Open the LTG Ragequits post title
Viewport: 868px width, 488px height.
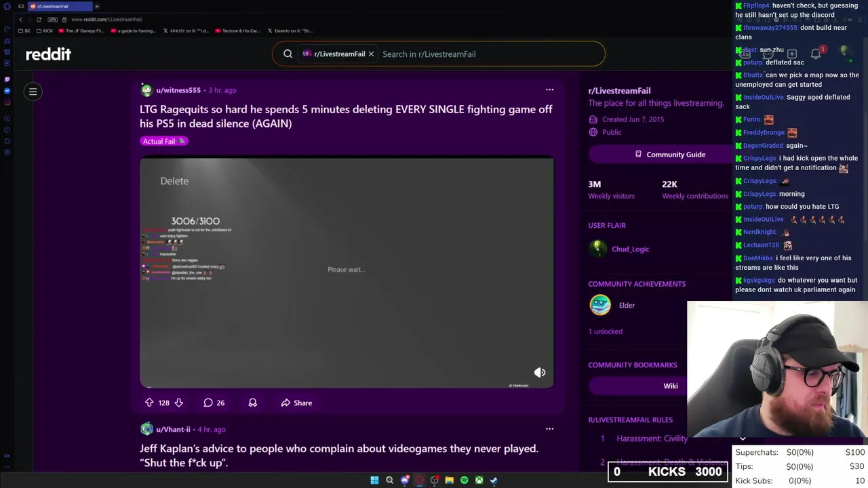tap(346, 116)
